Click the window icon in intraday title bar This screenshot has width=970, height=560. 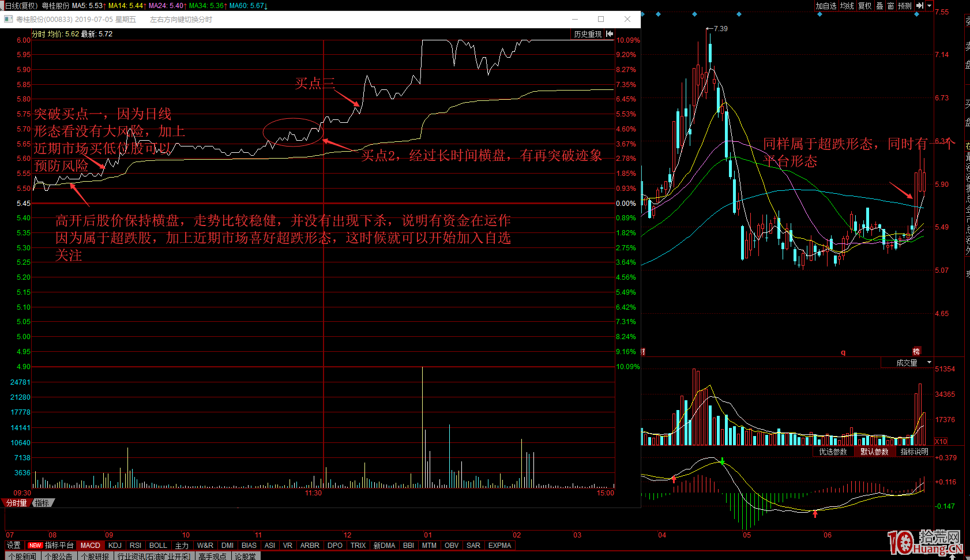[x=8, y=19]
